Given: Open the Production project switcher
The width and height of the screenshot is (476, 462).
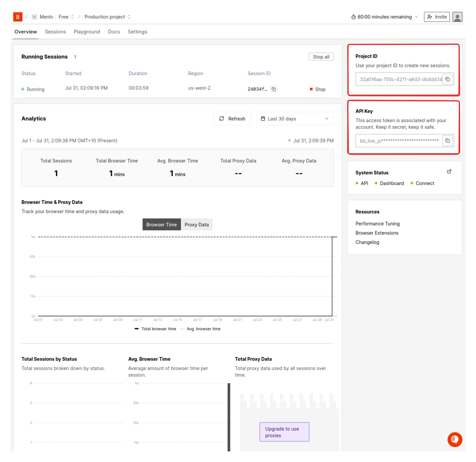Looking at the screenshot, I should click(129, 17).
